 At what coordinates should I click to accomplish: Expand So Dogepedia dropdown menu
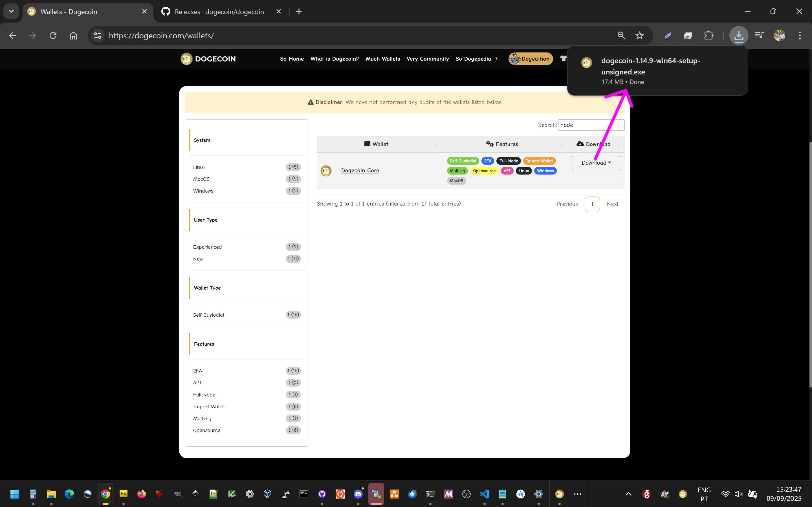click(476, 59)
